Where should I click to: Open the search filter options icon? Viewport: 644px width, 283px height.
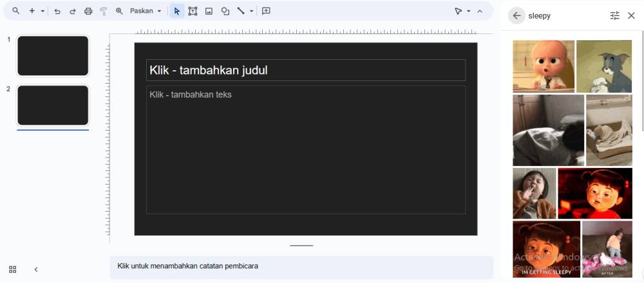(x=614, y=16)
